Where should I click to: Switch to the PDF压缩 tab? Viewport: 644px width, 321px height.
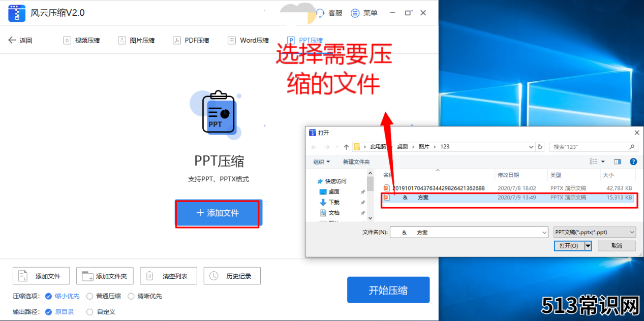191,41
